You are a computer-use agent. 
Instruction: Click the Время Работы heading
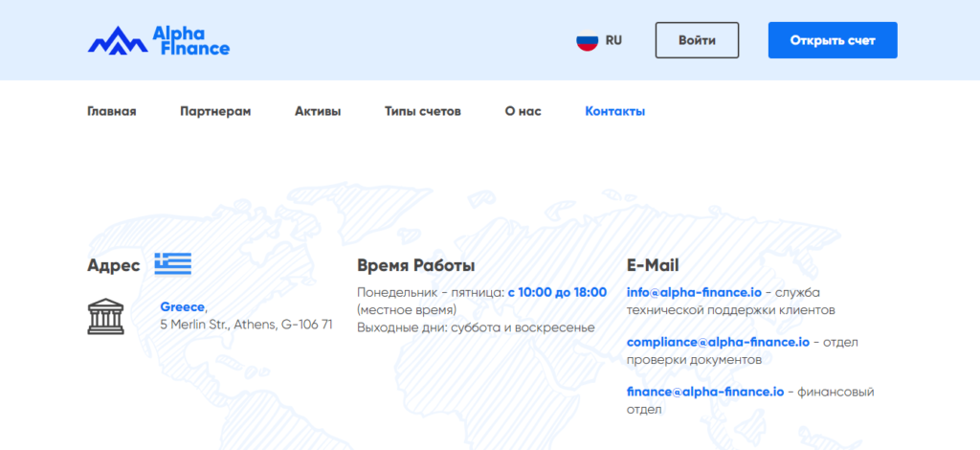tap(416, 265)
